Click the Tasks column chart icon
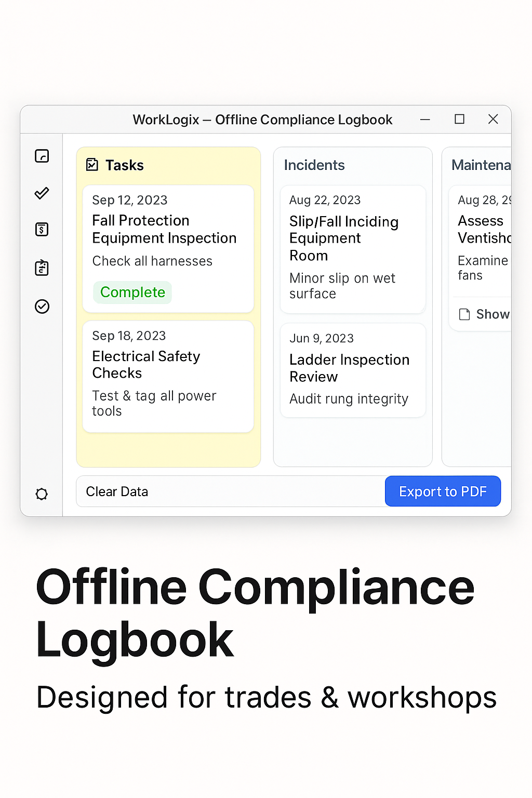Image resolution: width=532 pixels, height=798 pixels. (92, 165)
